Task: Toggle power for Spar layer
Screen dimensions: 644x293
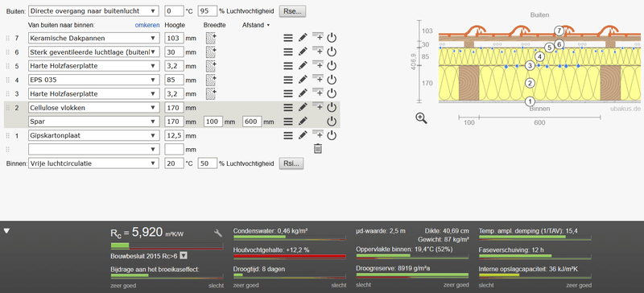Action: pos(332,122)
